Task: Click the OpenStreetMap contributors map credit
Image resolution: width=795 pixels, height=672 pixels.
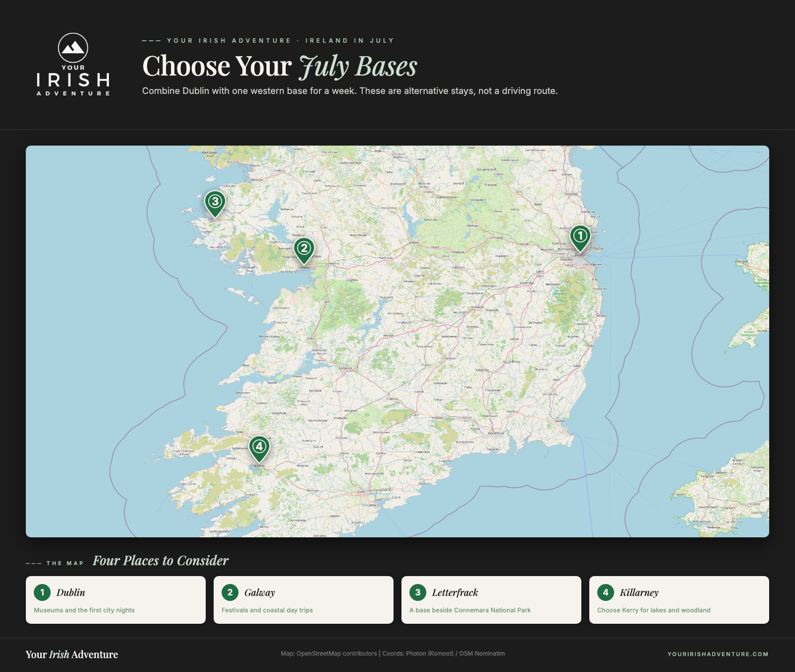Action: click(x=329, y=654)
